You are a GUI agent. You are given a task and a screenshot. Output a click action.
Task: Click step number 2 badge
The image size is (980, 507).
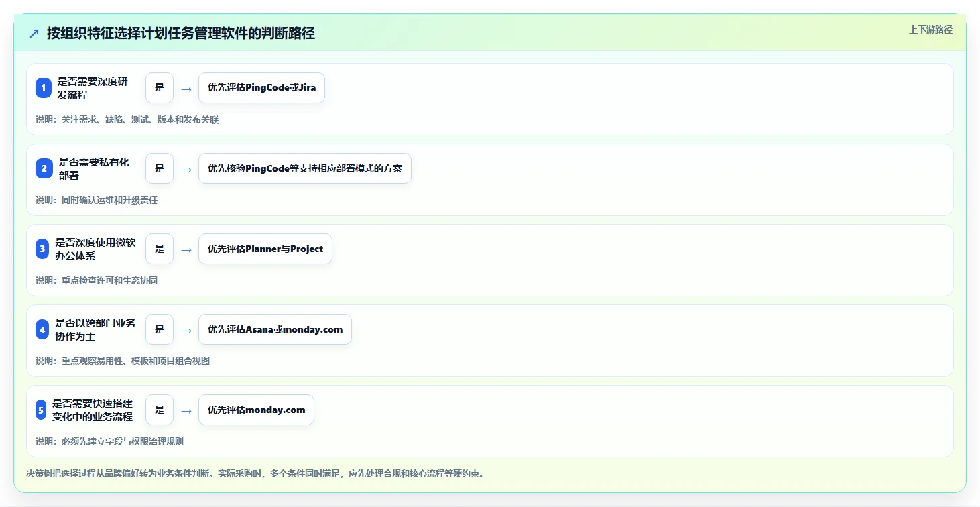point(44,168)
